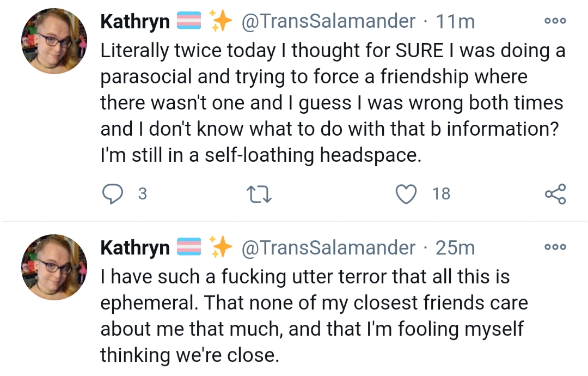This screenshot has height=376, width=588.
Task: Open the reply icon on the 11m tweet
Action: tap(113, 194)
